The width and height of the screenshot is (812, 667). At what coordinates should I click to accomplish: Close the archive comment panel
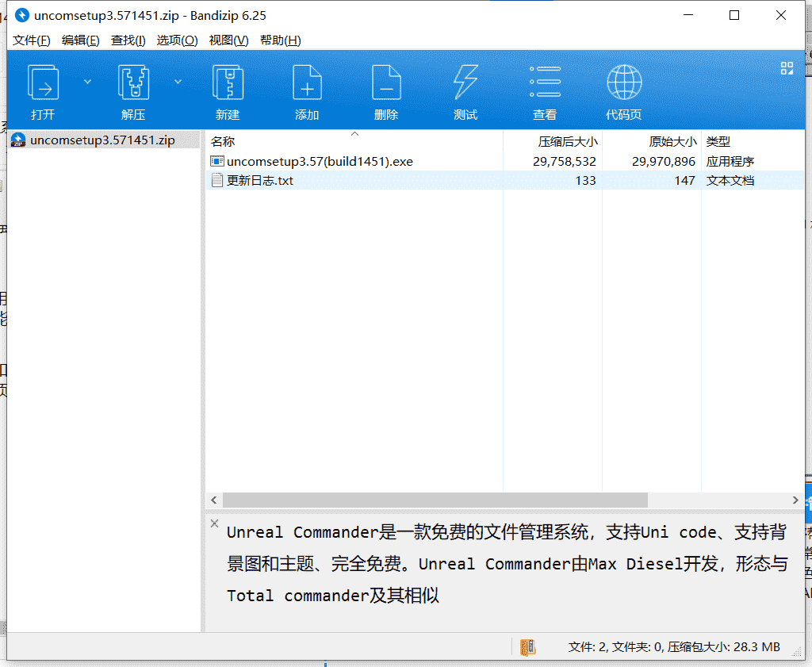click(214, 523)
